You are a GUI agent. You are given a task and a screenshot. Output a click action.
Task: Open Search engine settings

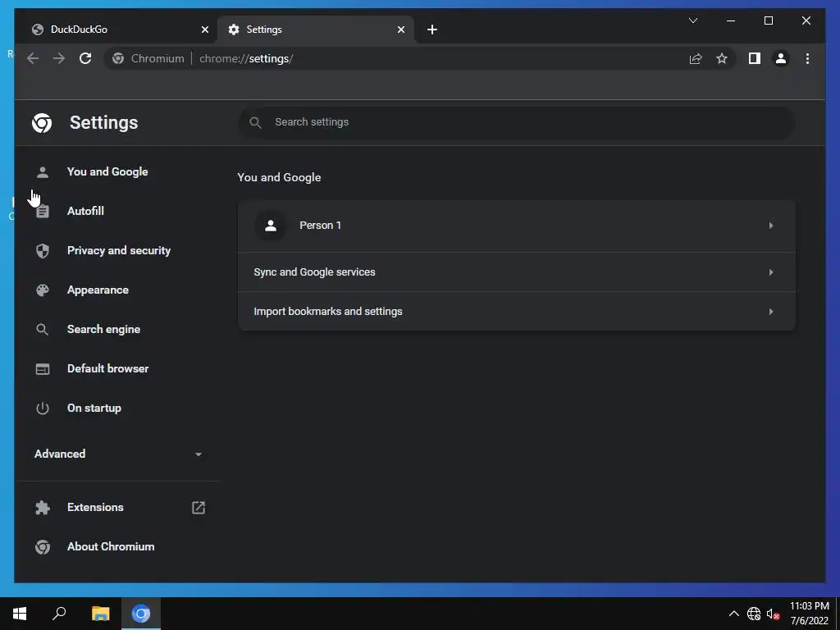tap(103, 329)
